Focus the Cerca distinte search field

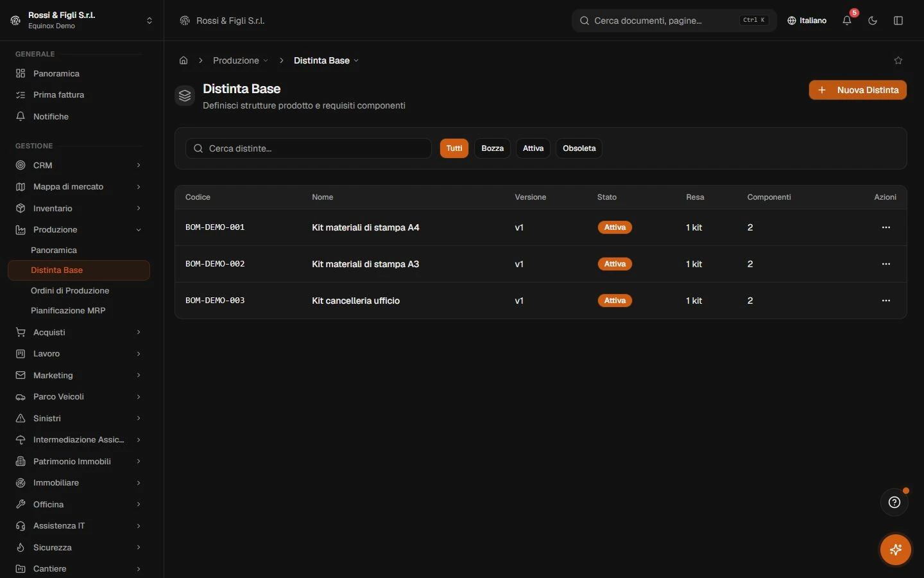309,148
